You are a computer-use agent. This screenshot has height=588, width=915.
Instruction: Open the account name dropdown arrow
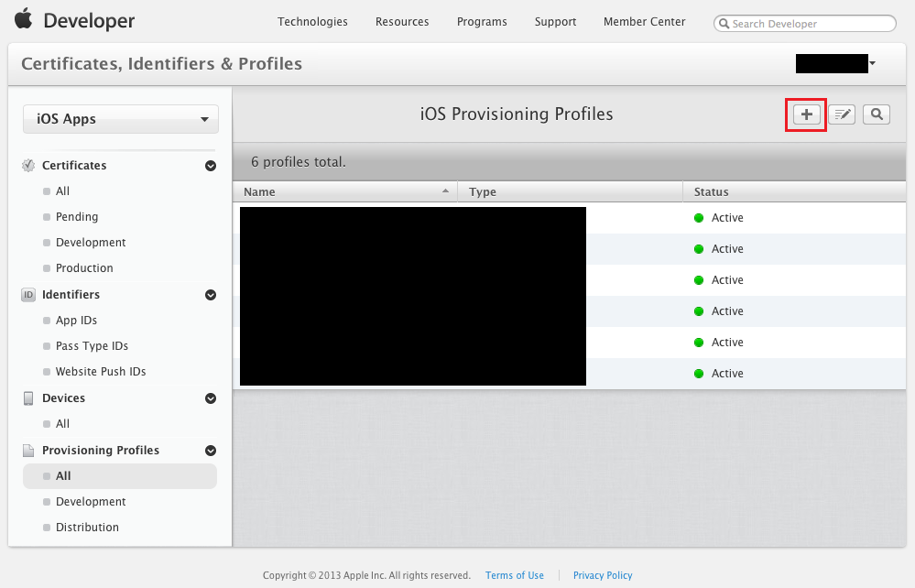pyautogui.click(x=872, y=63)
